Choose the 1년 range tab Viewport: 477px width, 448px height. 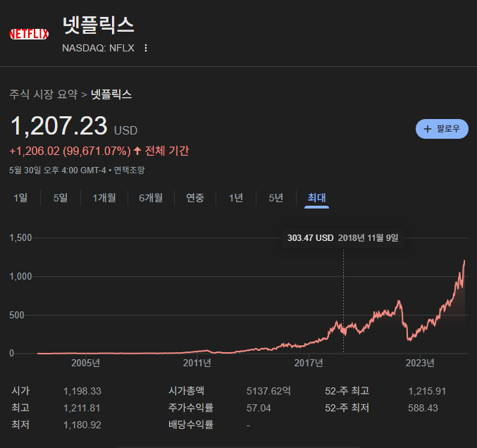[236, 198]
